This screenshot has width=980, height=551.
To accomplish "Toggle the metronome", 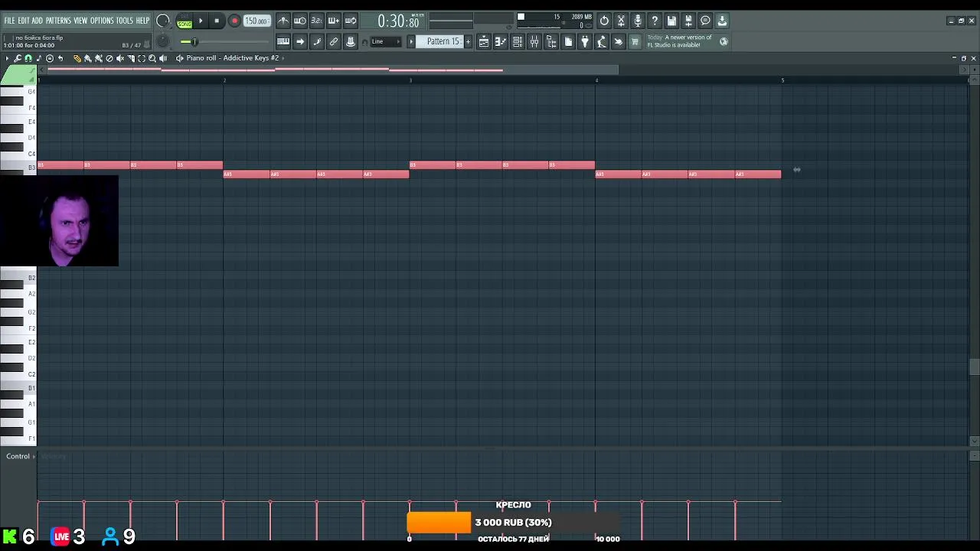I will tap(283, 21).
